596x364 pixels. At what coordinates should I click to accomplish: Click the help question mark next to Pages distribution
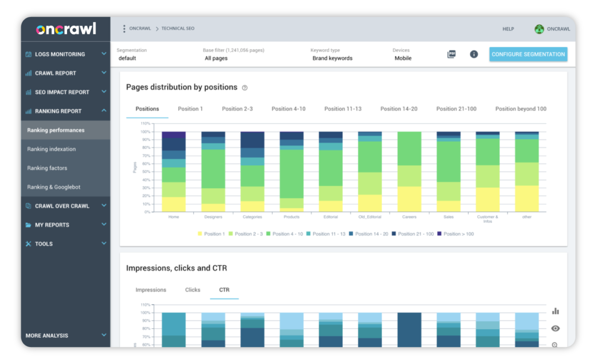pyautogui.click(x=244, y=88)
